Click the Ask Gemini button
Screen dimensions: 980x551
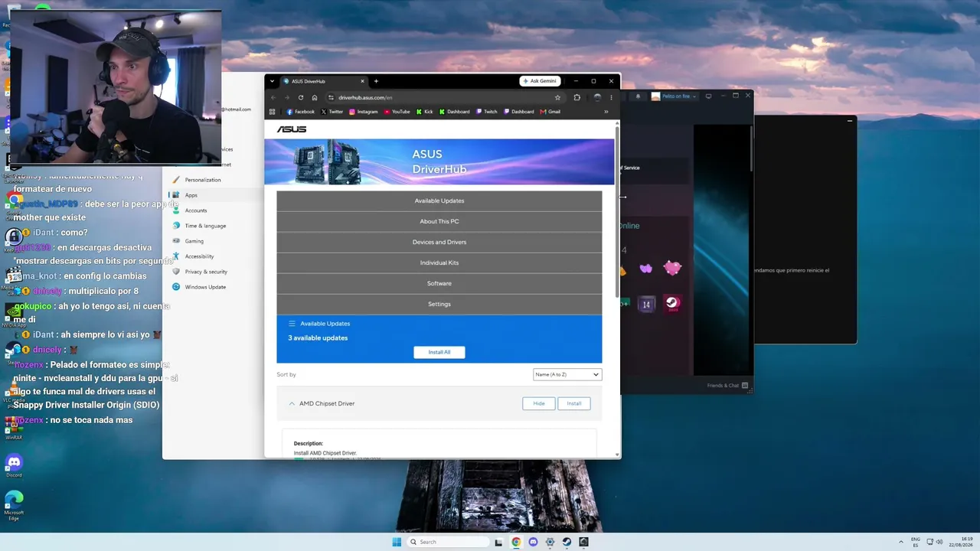coord(540,81)
